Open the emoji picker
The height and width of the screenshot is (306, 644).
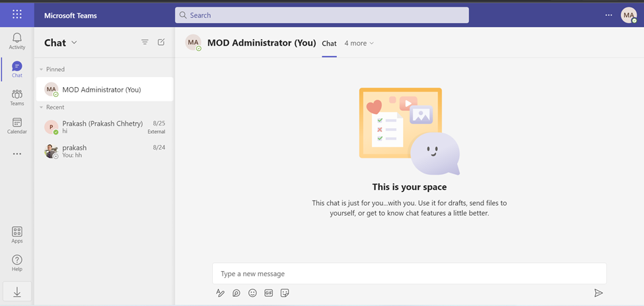(x=252, y=293)
